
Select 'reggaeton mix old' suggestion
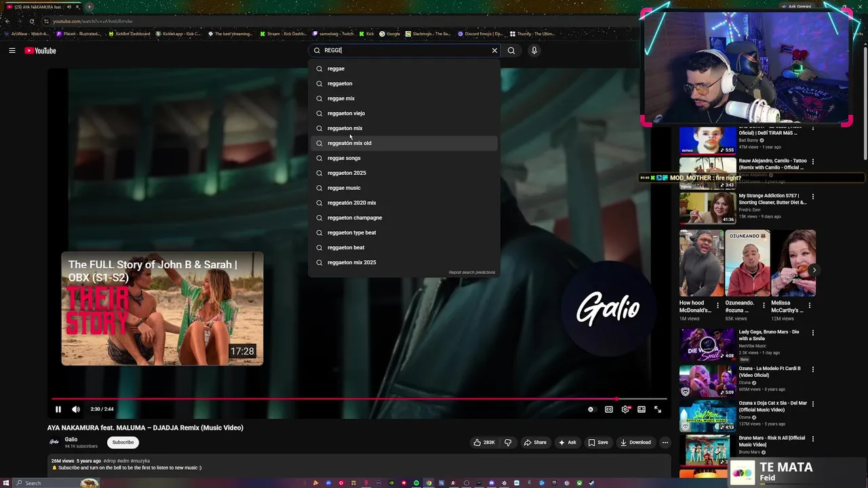[x=404, y=143]
